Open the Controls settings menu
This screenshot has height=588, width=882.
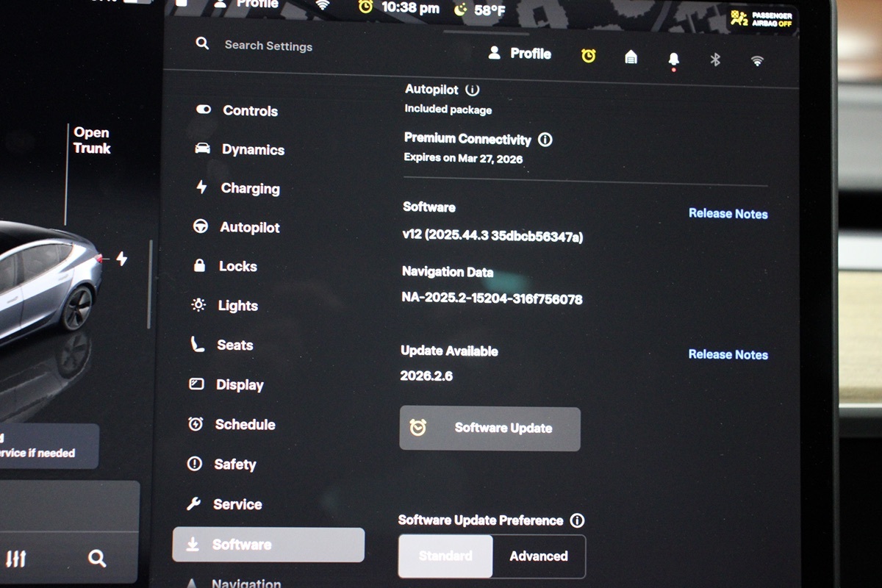point(250,111)
